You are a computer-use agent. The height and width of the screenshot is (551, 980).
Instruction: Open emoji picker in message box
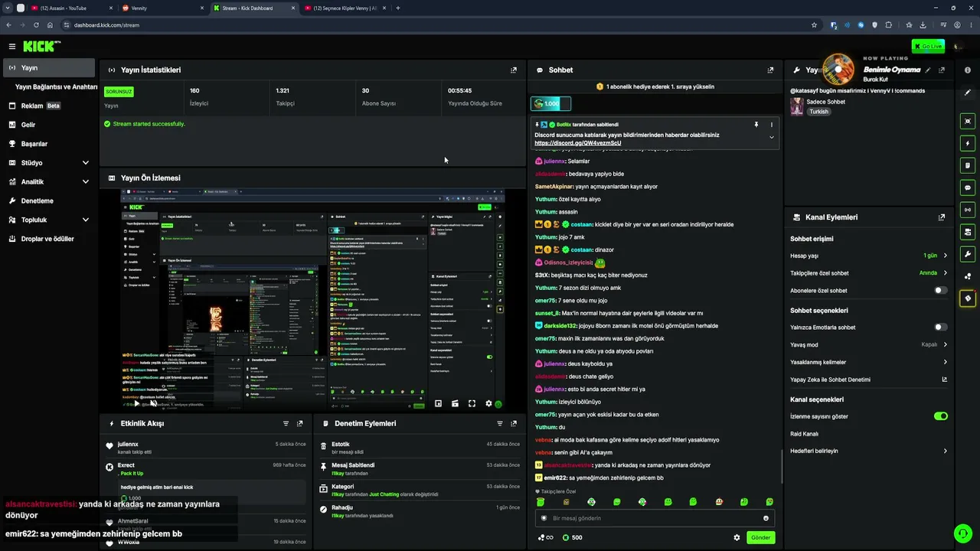point(766,518)
